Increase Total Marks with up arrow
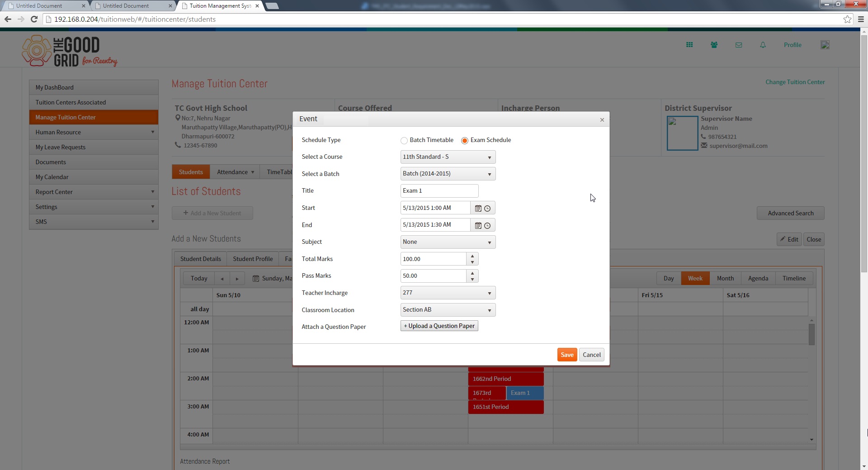The height and width of the screenshot is (470, 868). [472, 256]
